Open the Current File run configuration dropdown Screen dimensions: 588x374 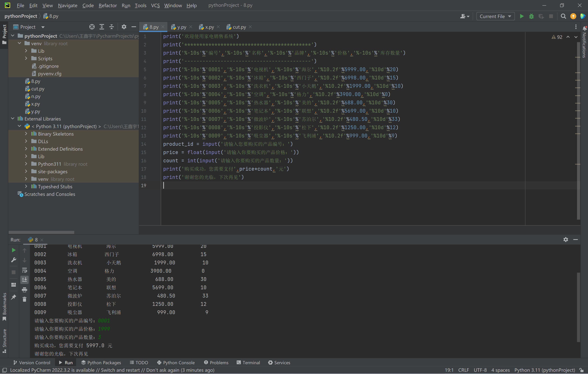point(495,16)
